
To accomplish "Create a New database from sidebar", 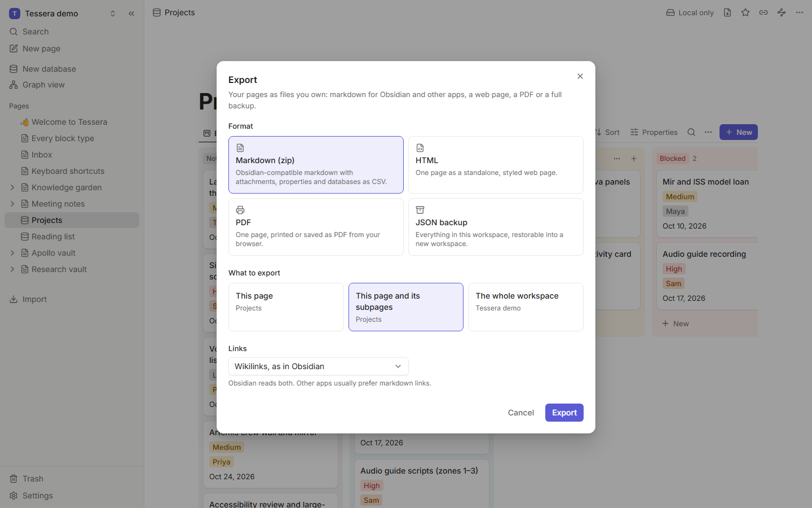I will (72, 69).
